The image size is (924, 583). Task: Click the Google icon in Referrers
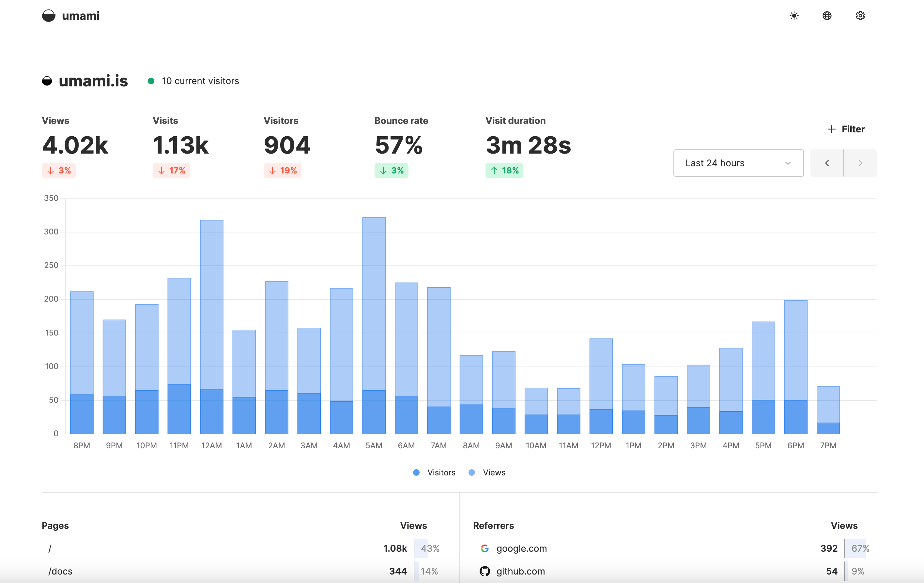pyautogui.click(x=485, y=548)
